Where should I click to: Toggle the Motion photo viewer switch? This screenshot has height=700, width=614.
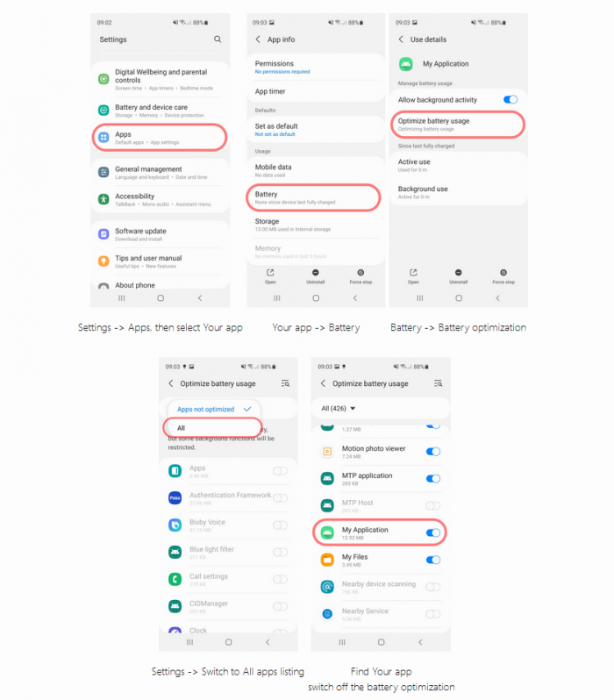point(433,452)
